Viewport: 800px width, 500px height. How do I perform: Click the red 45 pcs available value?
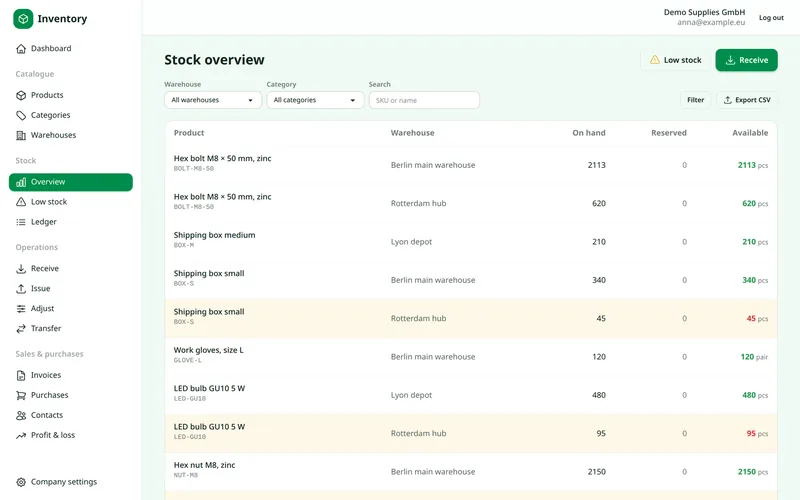(x=757, y=318)
